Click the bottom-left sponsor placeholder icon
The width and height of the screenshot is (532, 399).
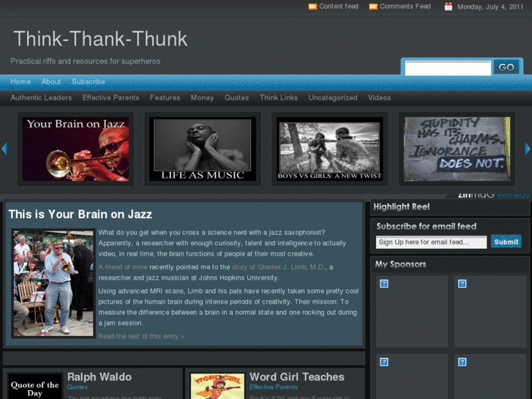(384, 362)
